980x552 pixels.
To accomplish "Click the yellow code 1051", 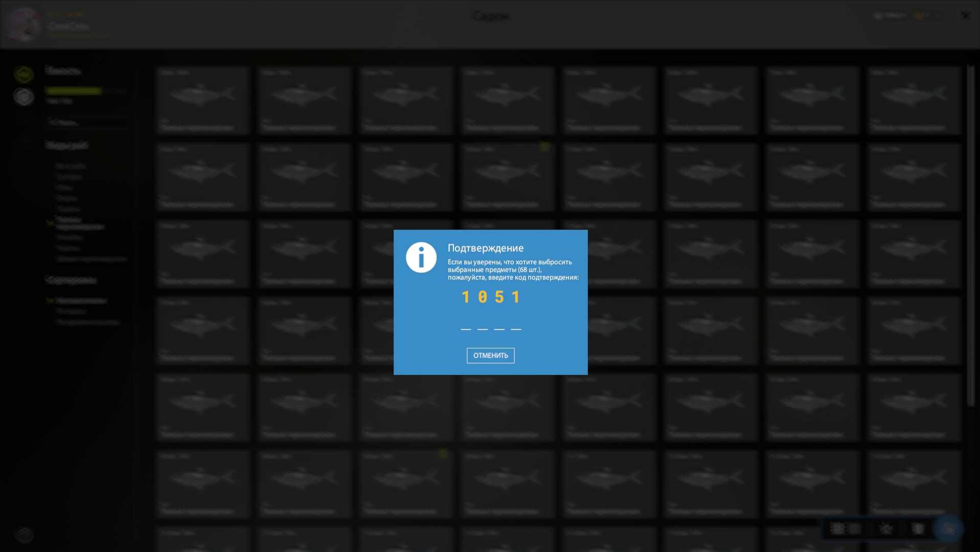I will [491, 297].
